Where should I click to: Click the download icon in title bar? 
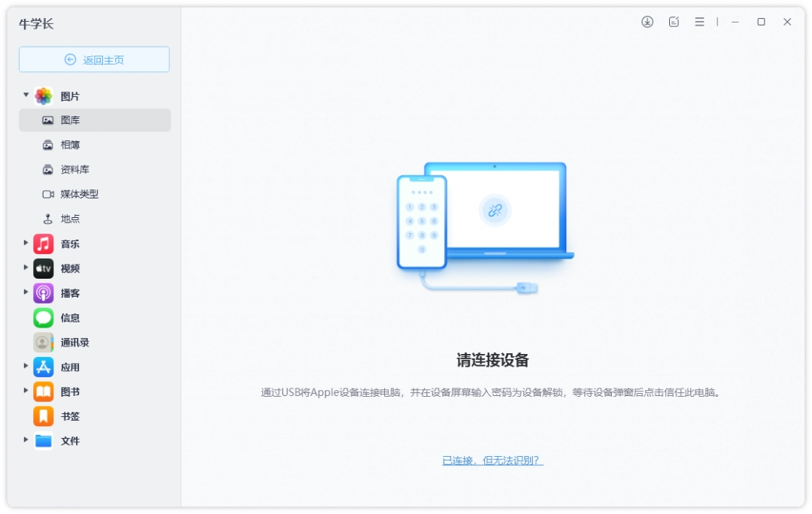tap(647, 22)
